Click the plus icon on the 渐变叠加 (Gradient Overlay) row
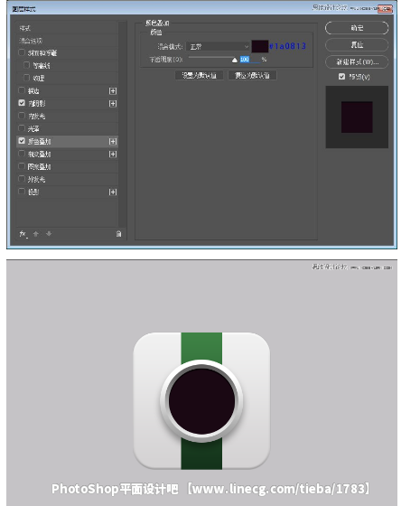 coord(113,155)
